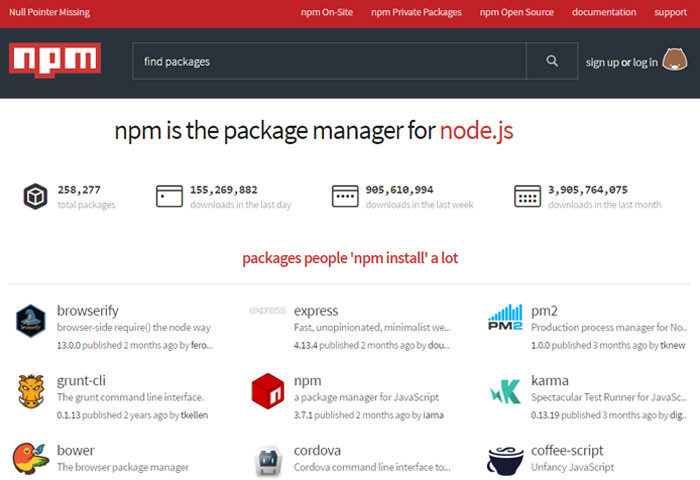Click browserify description browser-side require()

pyautogui.click(x=133, y=327)
